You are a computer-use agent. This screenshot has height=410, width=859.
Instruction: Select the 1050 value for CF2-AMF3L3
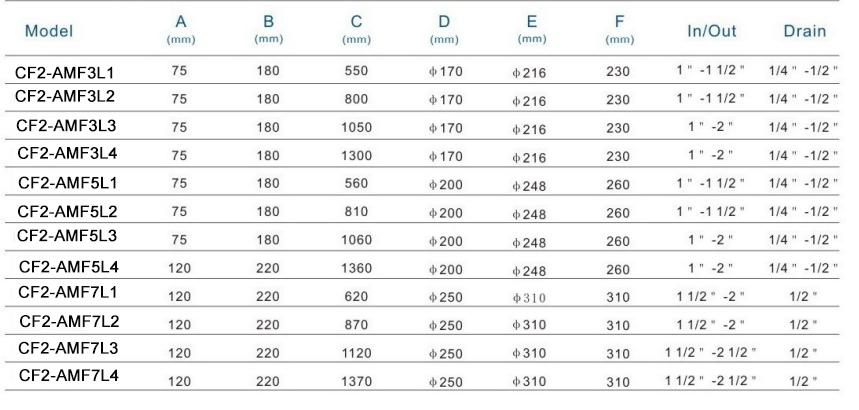click(356, 127)
